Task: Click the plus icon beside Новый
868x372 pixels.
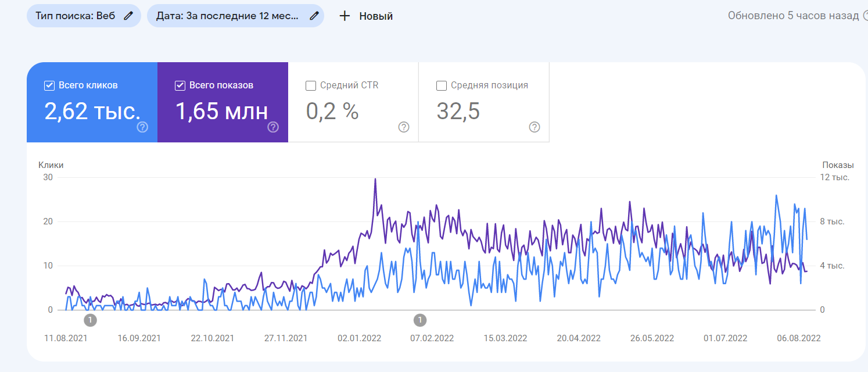Action: 345,16
